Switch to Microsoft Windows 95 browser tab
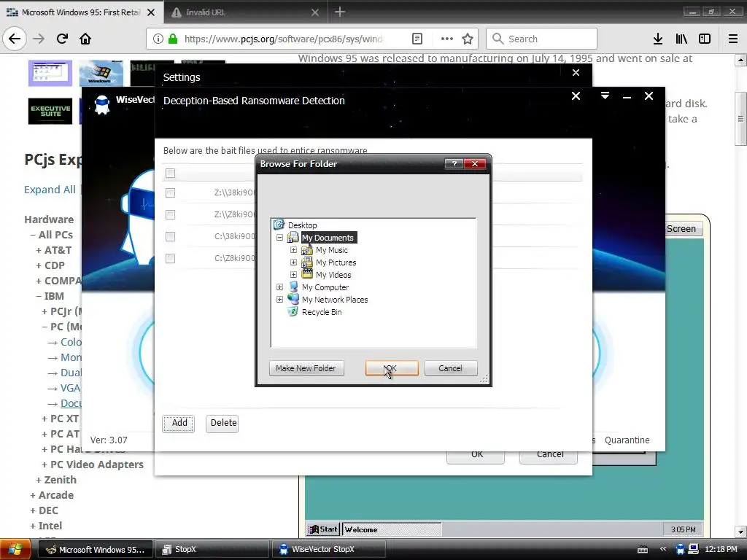Viewport: 747px width, 560px height. (80, 12)
